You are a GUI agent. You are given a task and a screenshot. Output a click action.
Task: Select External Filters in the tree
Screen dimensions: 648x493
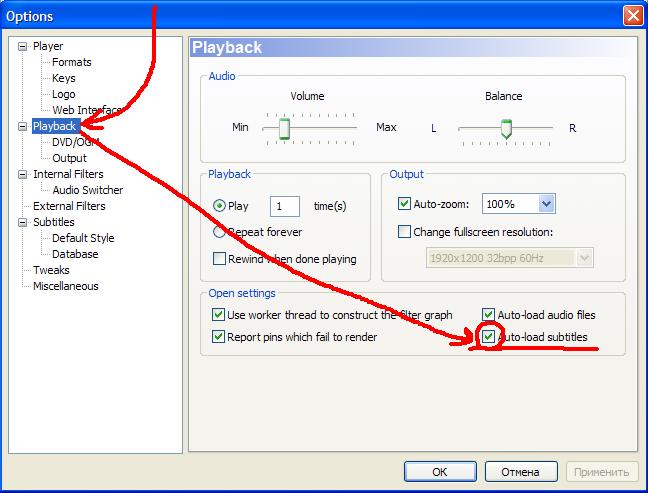69,206
